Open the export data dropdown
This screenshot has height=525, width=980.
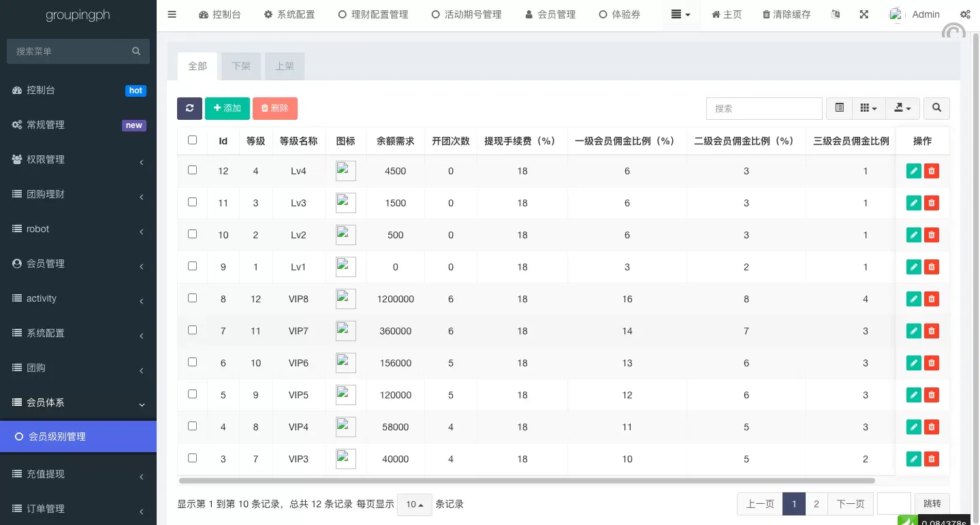(902, 108)
